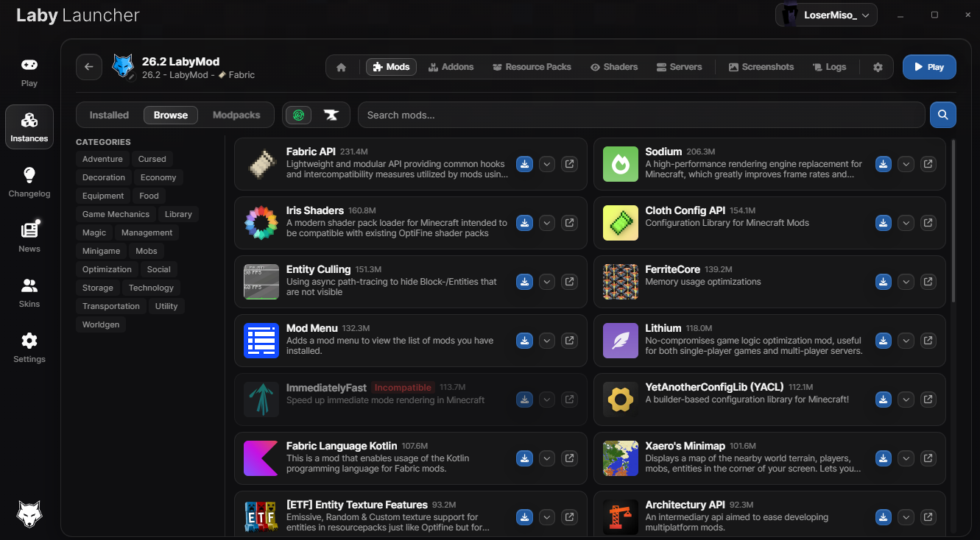This screenshot has width=980, height=540.
Task: Open the Entity Culling mod thumbnail
Action: click(261, 282)
